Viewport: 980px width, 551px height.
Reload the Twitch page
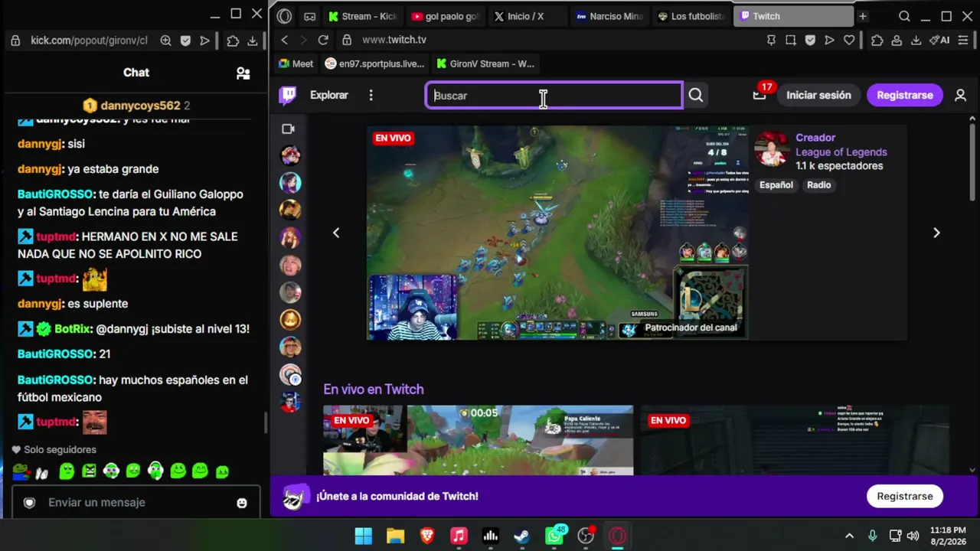(x=323, y=40)
